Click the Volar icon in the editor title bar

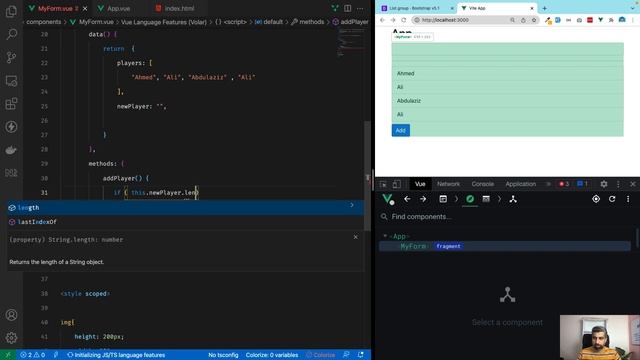pyautogui.click(x=335, y=8)
